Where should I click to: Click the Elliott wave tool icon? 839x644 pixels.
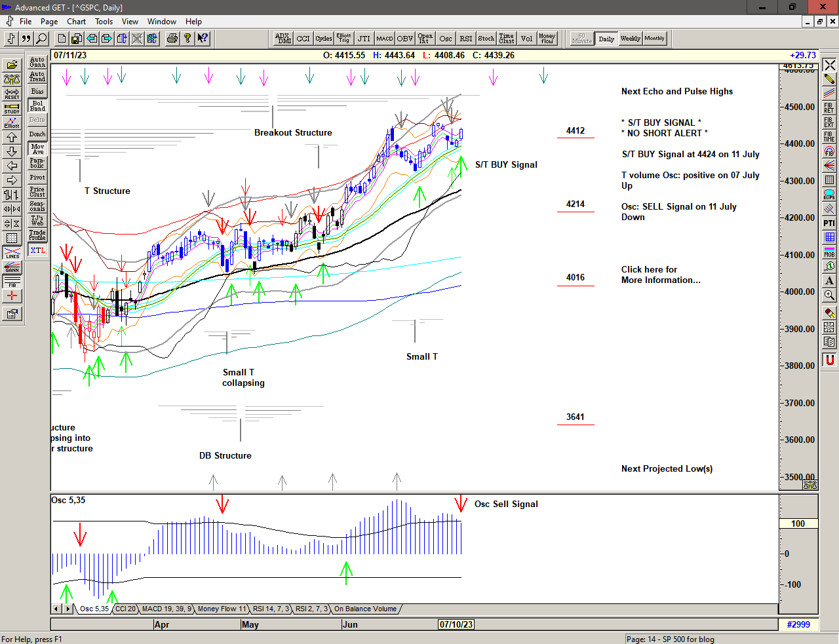[12, 123]
